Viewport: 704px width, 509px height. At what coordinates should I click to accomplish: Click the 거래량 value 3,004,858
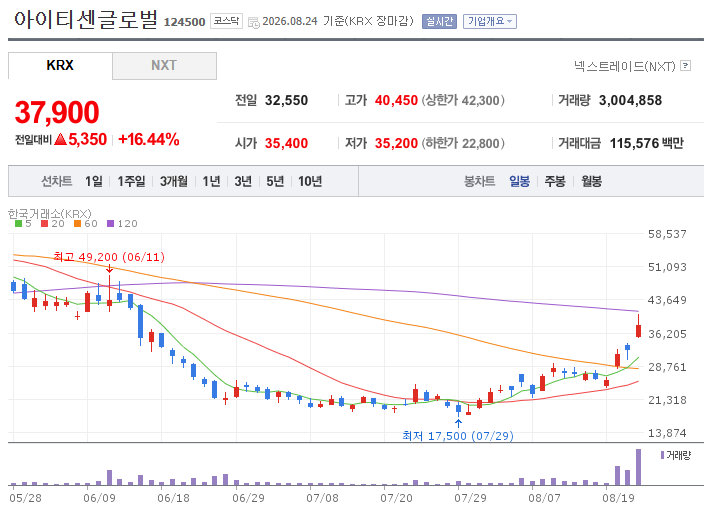click(630, 100)
